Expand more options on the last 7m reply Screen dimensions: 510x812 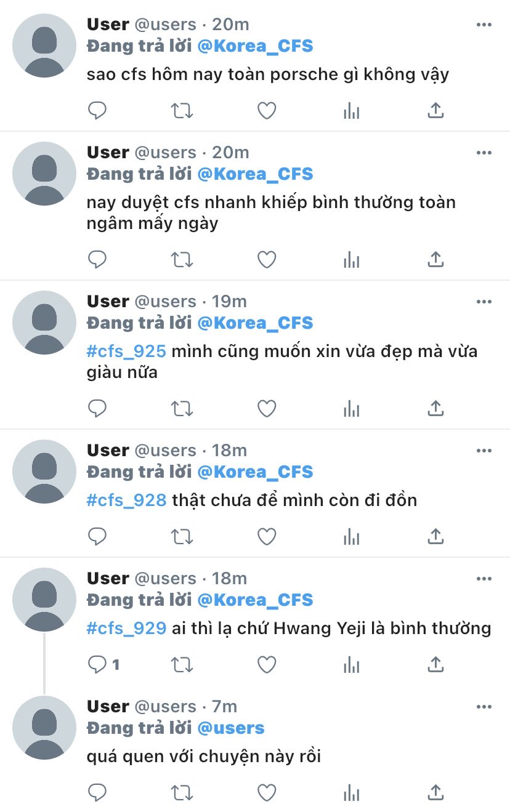(x=484, y=707)
